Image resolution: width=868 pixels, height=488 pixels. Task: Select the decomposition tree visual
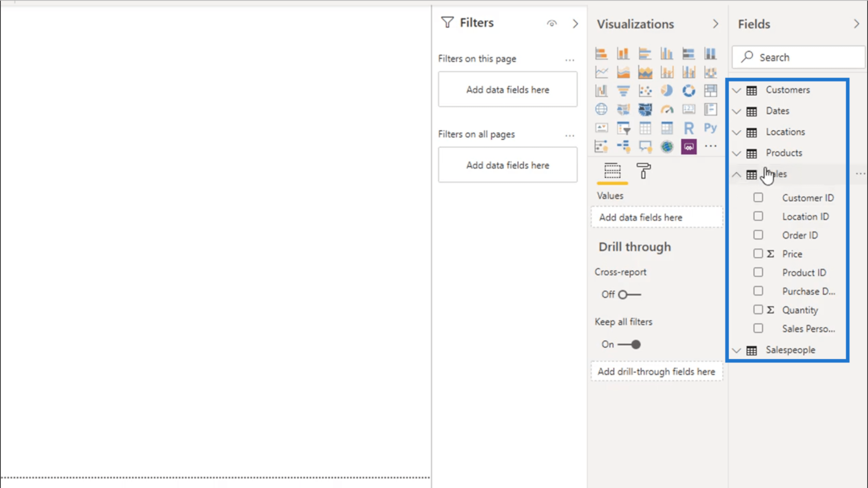click(623, 147)
